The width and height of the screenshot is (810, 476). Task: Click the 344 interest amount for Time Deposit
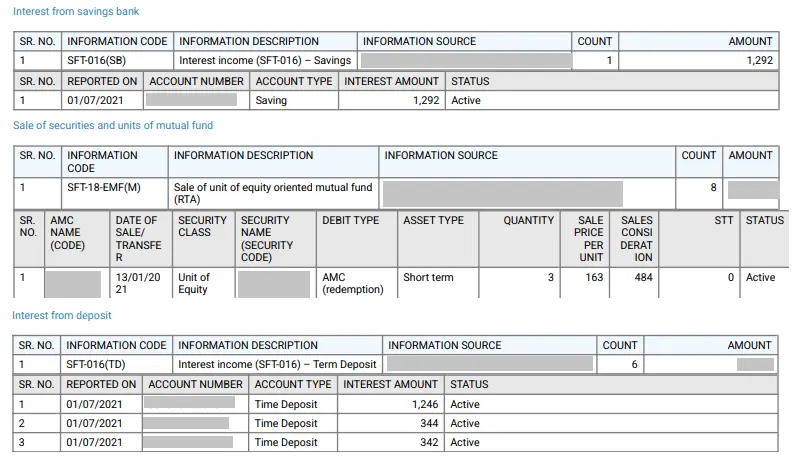point(429,423)
